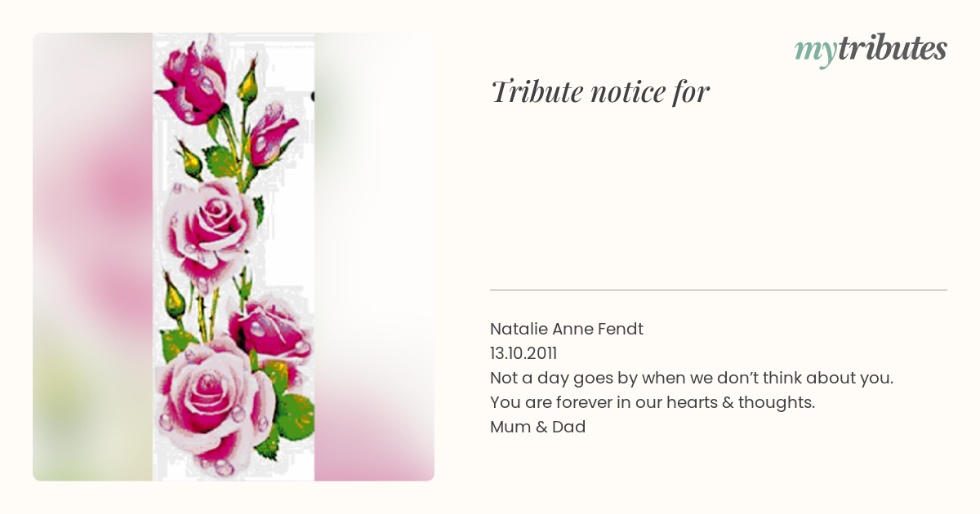Click the word 'tributes' in logo
Screen dimensions: 980x514
[x=892, y=48]
